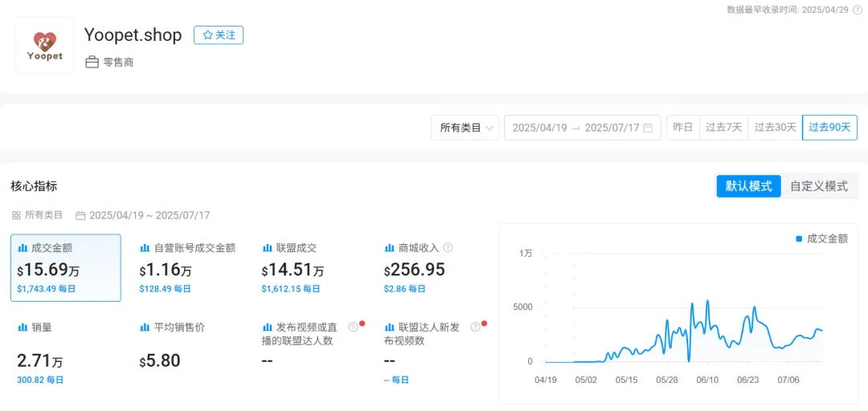Click bar chart icon of 自营账号成交金额
868x411 pixels.
tap(145, 248)
